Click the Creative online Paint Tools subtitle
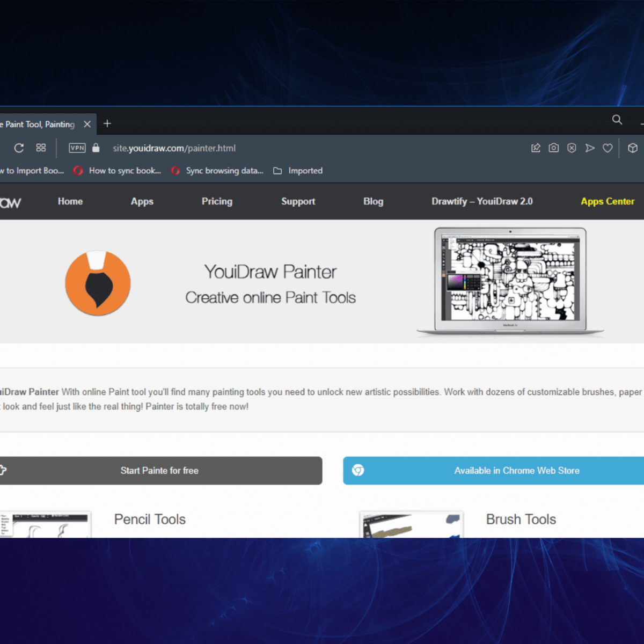This screenshot has height=644, width=644. coord(270,298)
